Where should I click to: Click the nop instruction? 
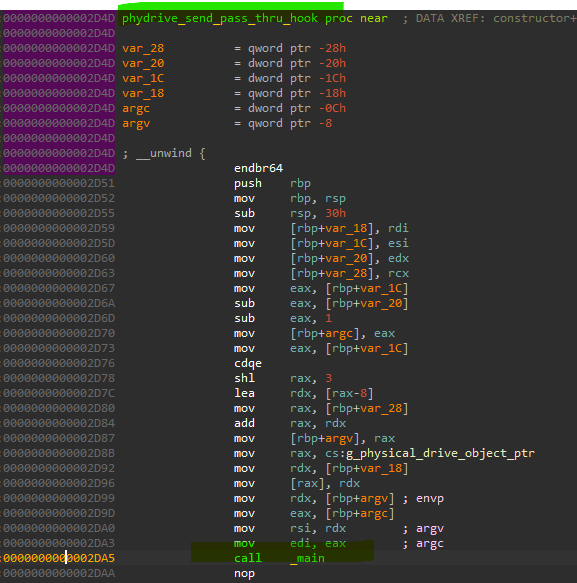coord(244,574)
